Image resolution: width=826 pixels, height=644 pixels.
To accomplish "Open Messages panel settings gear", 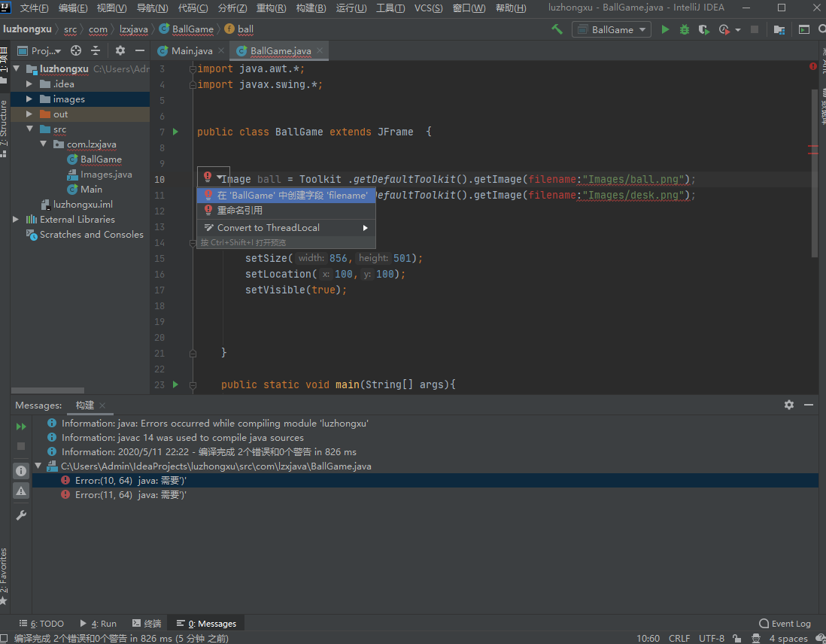I will click(x=788, y=405).
